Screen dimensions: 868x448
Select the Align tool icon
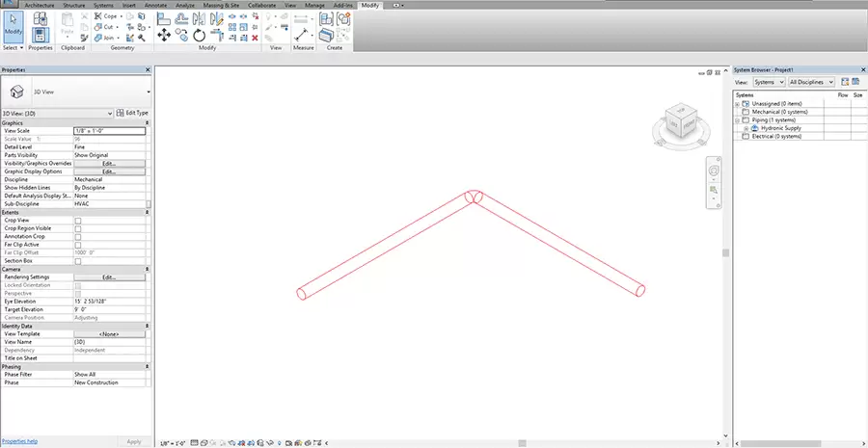pos(164,19)
